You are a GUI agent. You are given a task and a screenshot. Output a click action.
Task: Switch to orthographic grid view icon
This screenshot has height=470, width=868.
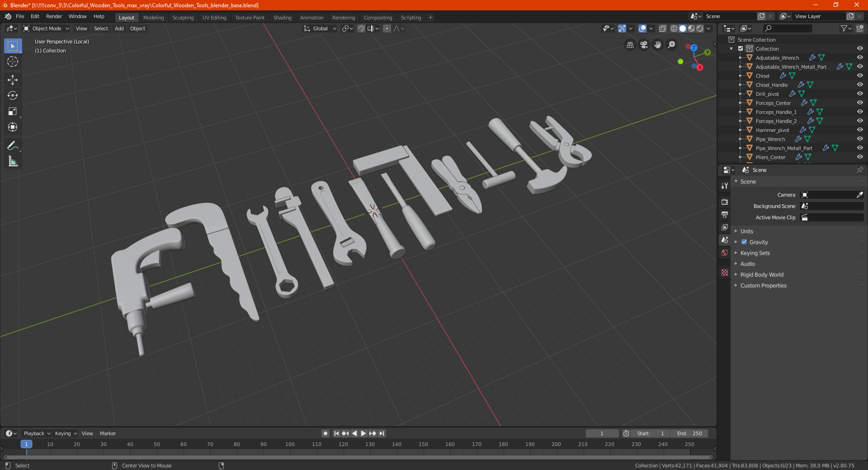[630, 45]
